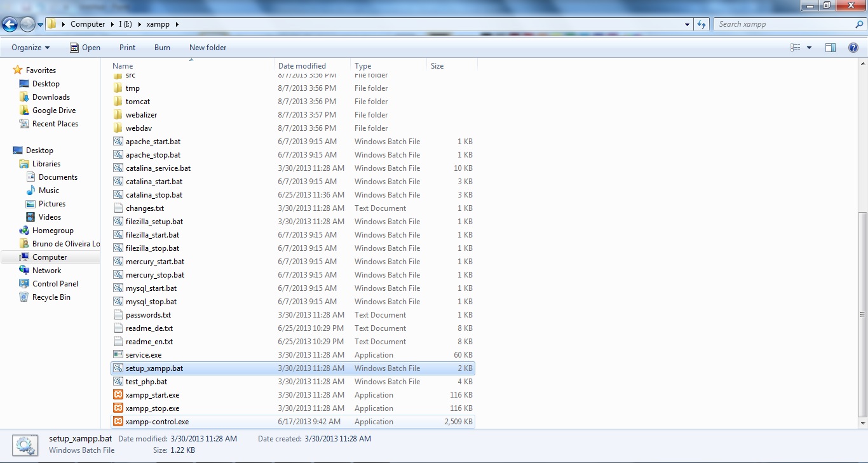The height and width of the screenshot is (463, 868).
Task: Open Videos library in navigation pane
Action: coord(50,217)
